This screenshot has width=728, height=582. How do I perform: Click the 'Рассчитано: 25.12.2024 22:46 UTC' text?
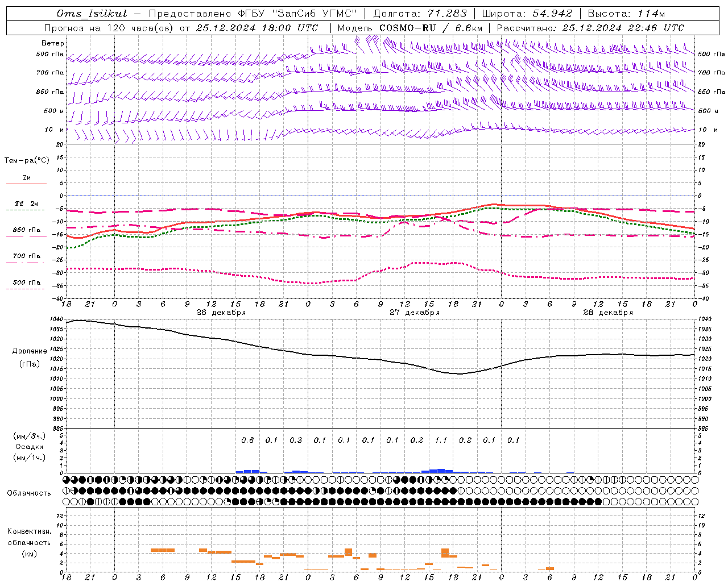tap(590, 28)
